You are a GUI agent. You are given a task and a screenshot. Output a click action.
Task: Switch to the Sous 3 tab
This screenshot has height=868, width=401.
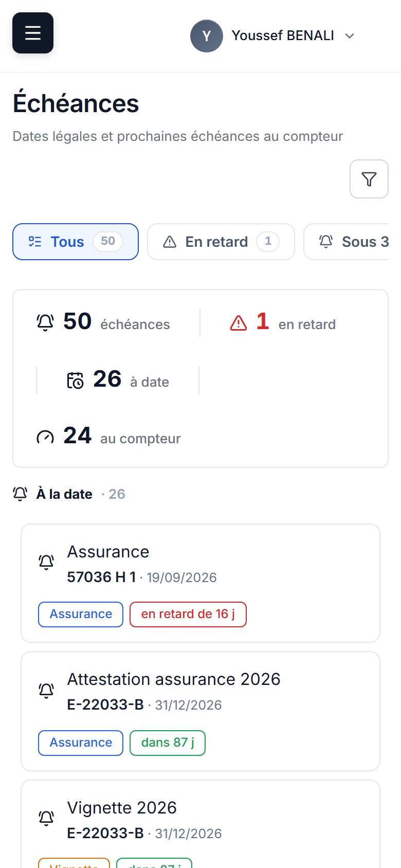(347, 242)
